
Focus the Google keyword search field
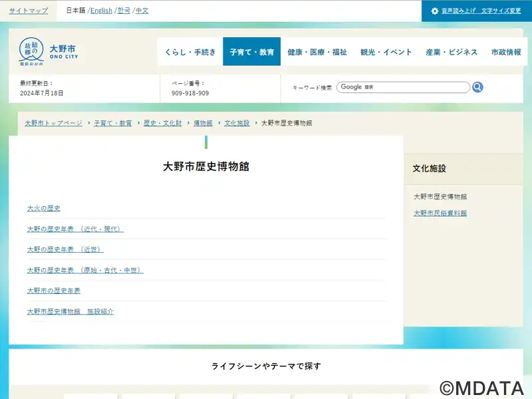pyautogui.click(x=403, y=87)
